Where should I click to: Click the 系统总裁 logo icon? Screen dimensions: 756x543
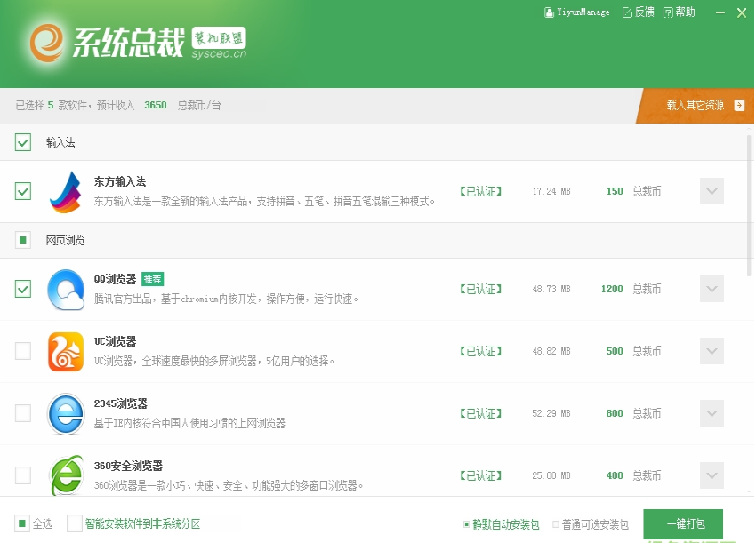tap(47, 43)
